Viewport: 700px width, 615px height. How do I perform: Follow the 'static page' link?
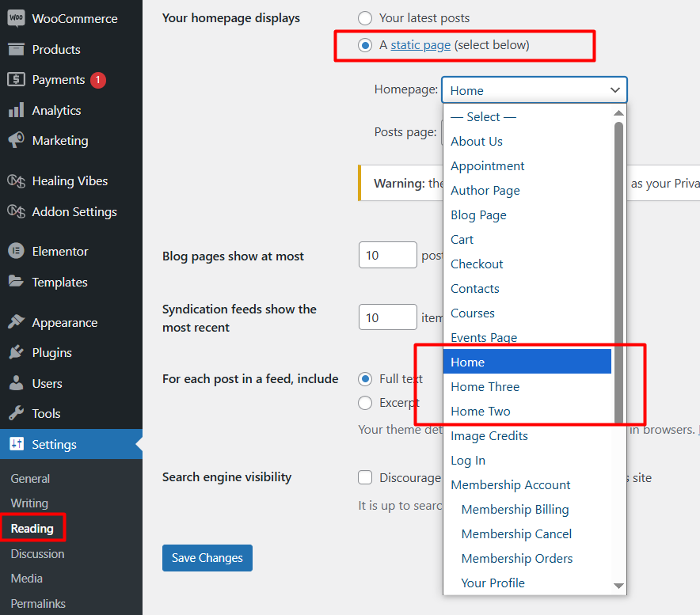(x=420, y=45)
